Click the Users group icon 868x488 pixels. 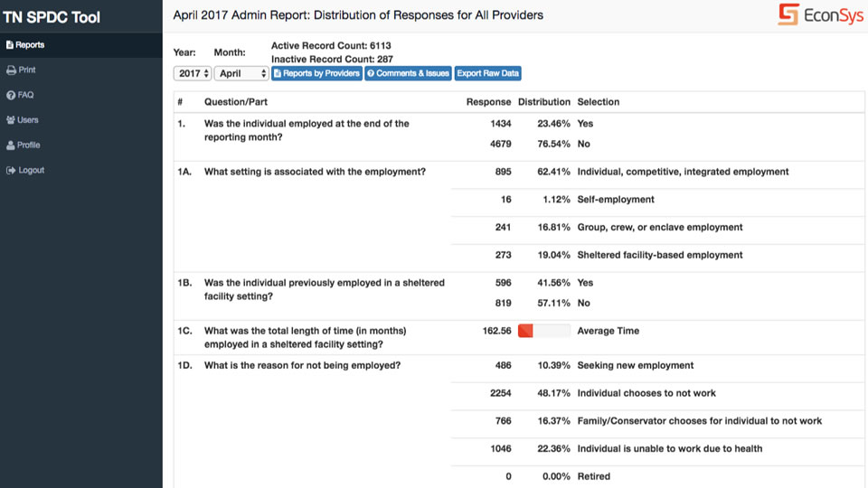tap(10, 120)
